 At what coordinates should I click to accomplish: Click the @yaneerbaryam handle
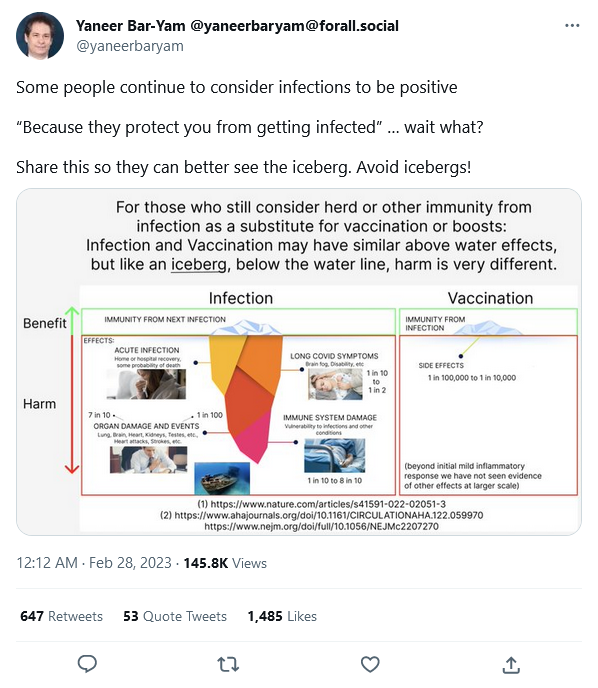pyautogui.click(x=130, y=46)
